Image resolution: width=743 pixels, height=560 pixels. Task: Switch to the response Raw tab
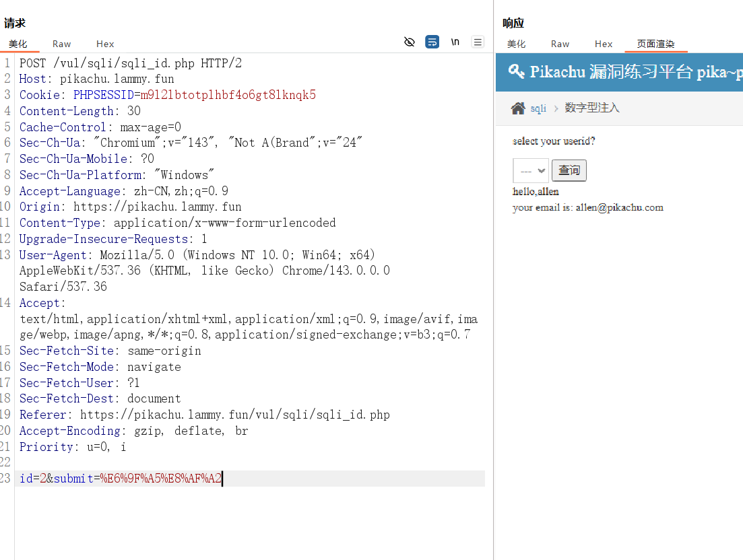point(560,44)
